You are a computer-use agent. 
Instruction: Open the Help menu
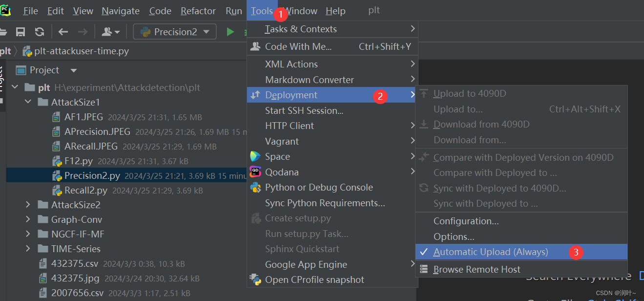(x=335, y=11)
